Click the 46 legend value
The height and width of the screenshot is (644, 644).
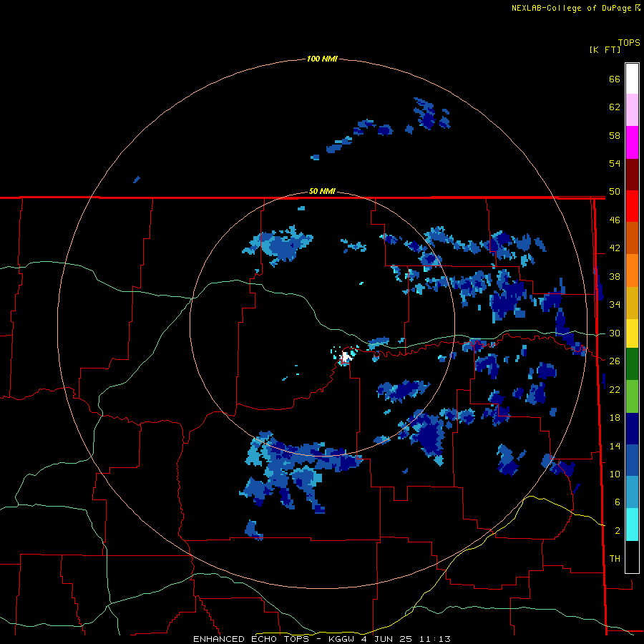[615, 220]
